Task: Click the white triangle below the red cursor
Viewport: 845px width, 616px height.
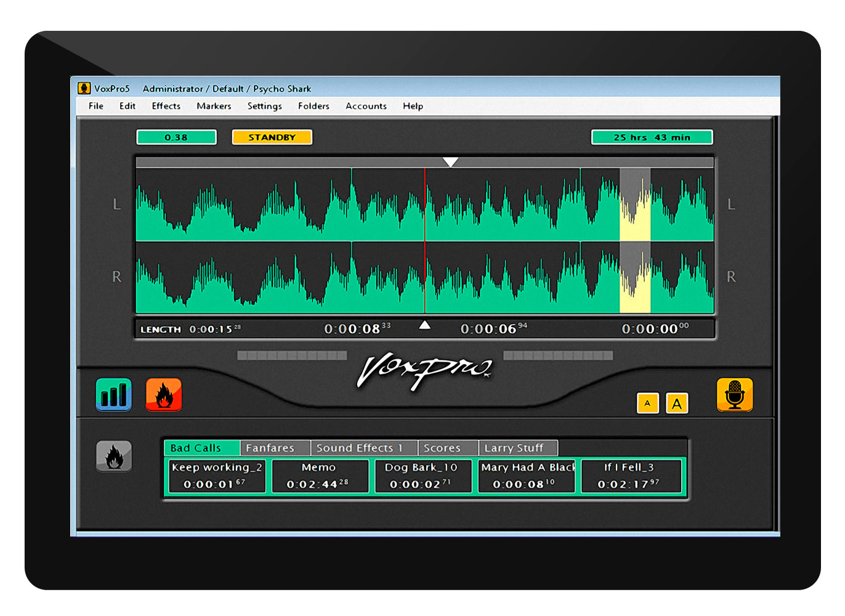Action: 424,325
